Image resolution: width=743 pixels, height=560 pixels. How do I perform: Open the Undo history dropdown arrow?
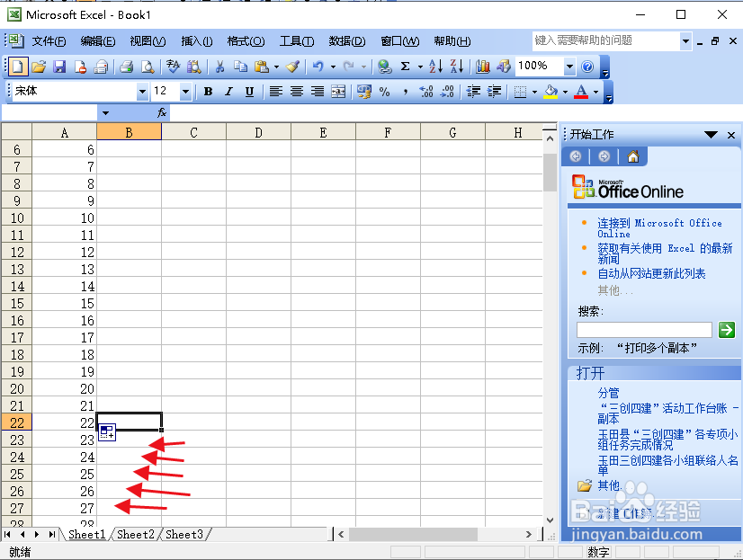click(x=333, y=67)
